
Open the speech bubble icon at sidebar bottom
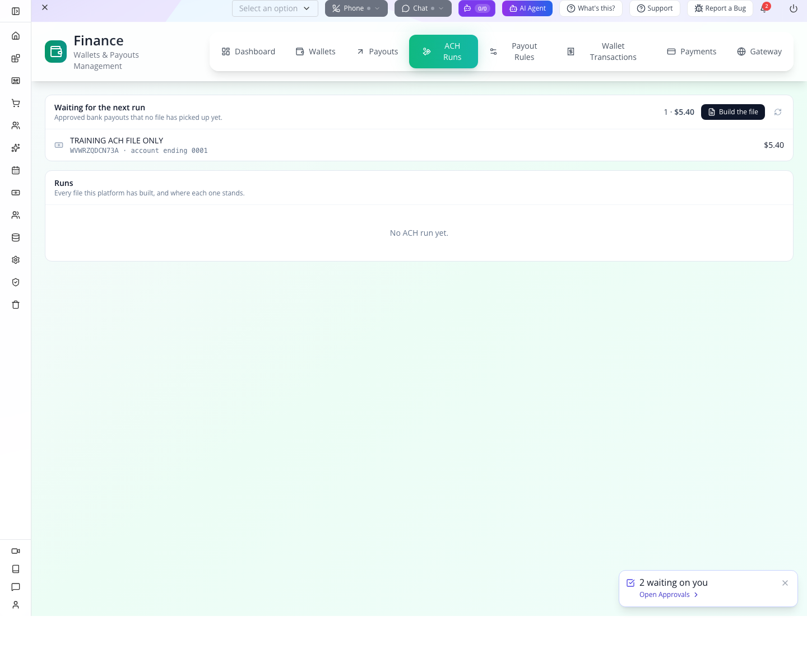16,587
